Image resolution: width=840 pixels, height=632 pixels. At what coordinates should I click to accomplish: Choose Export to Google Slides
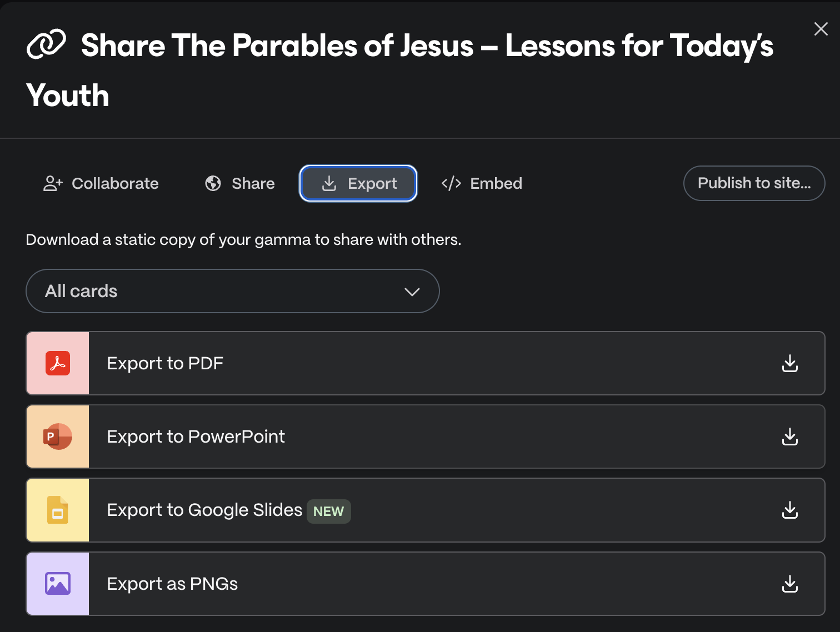coord(204,510)
